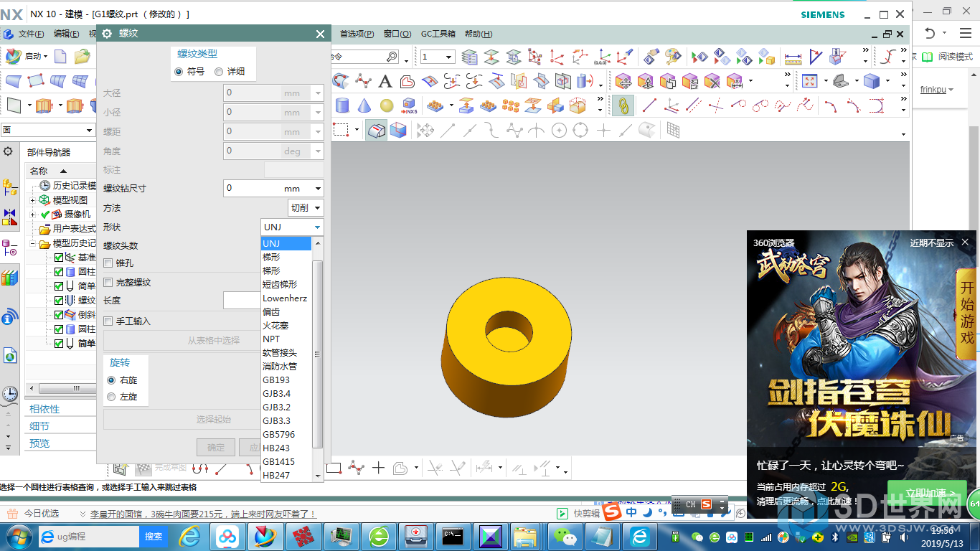This screenshot has height=551, width=980.
Task: Open the 方法 切削 dropdown
Action: 306,208
